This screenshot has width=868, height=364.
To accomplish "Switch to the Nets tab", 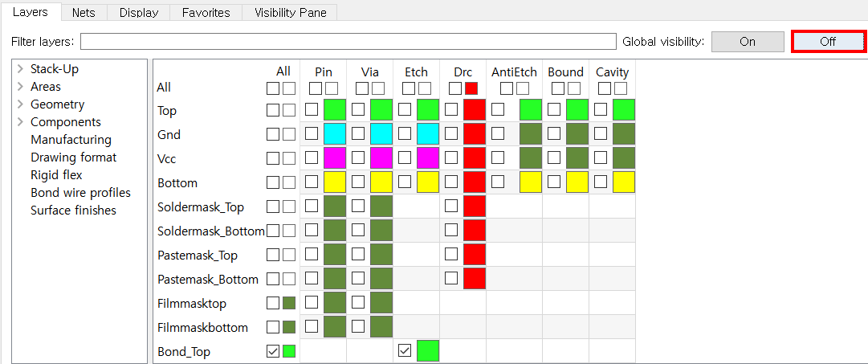I will [x=84, y=13].
